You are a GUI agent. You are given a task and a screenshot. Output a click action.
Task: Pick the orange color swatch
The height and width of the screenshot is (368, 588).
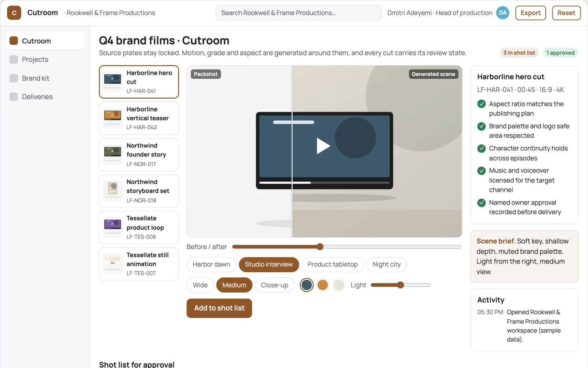coord(323,285)
